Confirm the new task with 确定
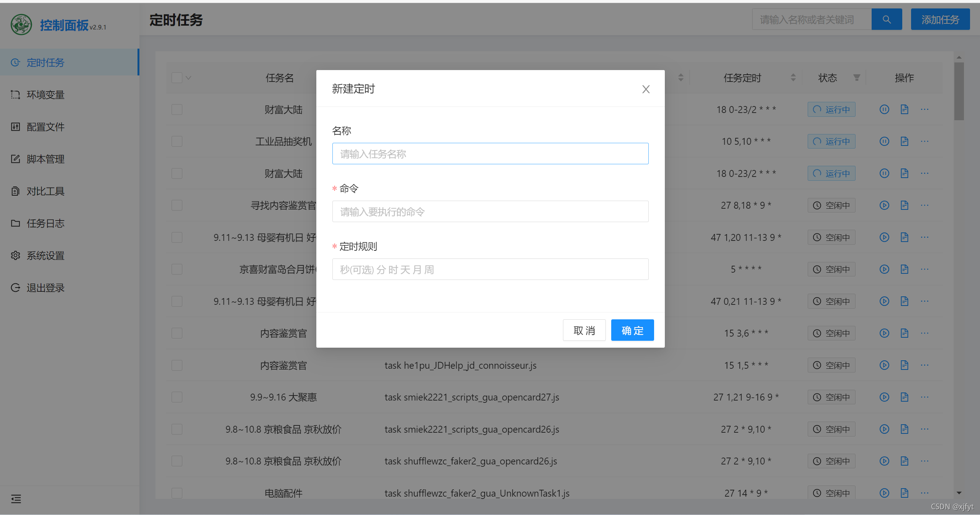This screenshot has height=515, width=980. (632, 330)
